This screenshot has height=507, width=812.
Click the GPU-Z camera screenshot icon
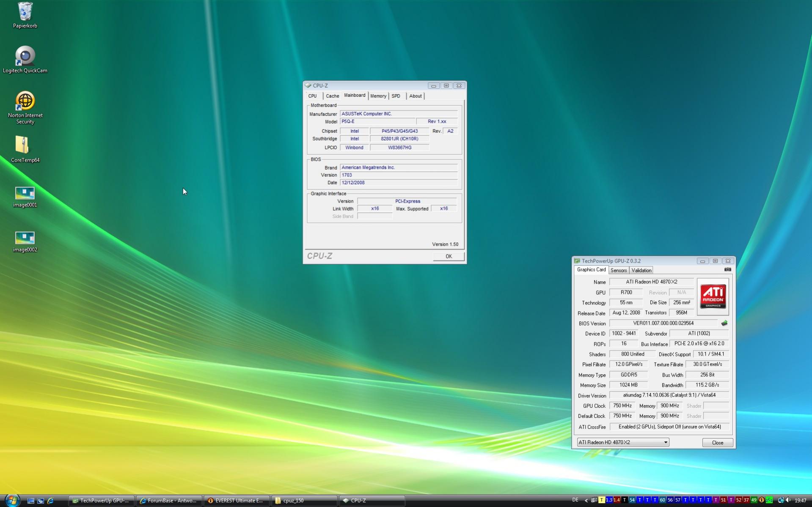(x=727, y=270)
